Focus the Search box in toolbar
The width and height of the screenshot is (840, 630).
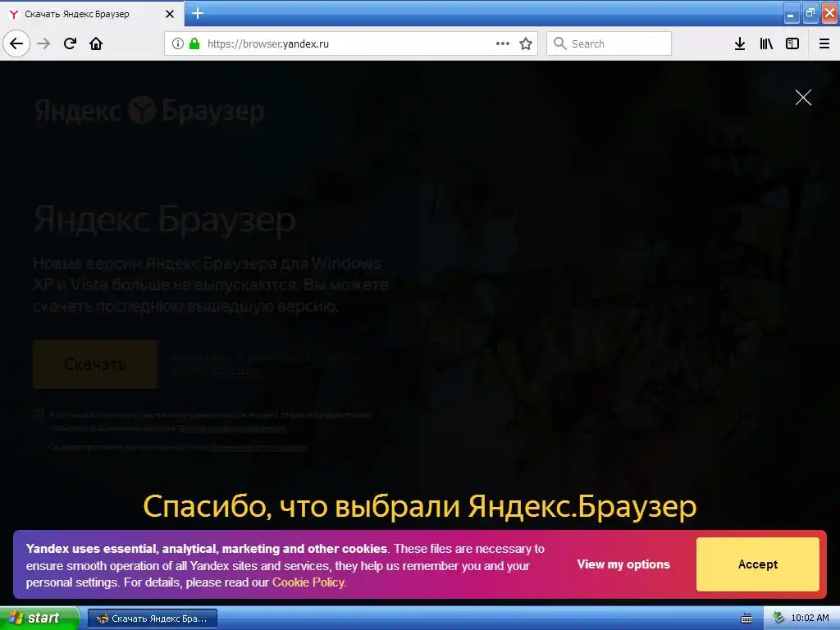pyautogui.click(x=609, y=43)
